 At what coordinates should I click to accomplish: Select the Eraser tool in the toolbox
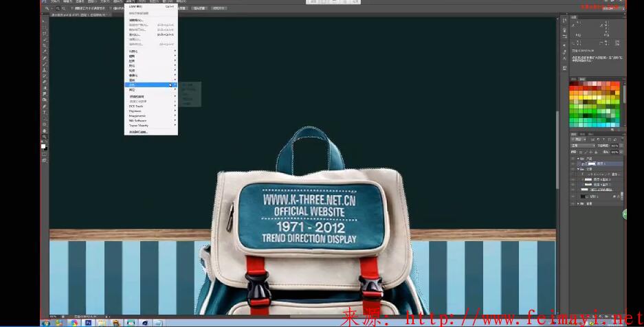click(x=45, y=81)
